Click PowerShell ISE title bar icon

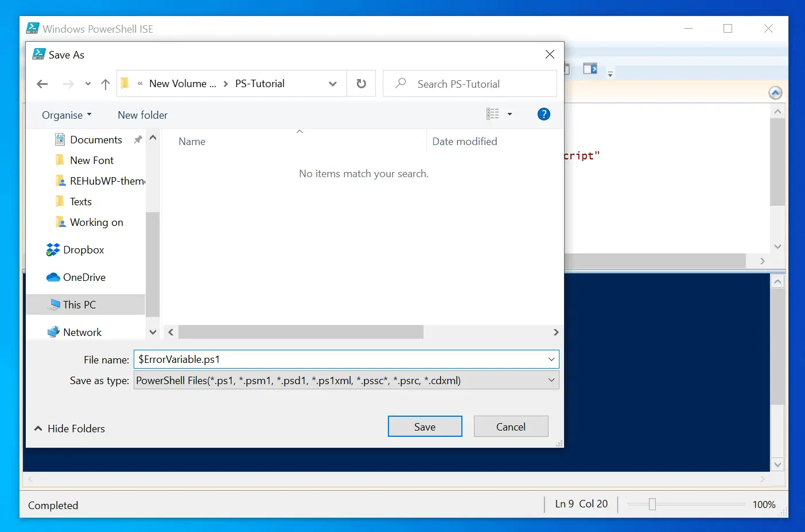[33, 28]
